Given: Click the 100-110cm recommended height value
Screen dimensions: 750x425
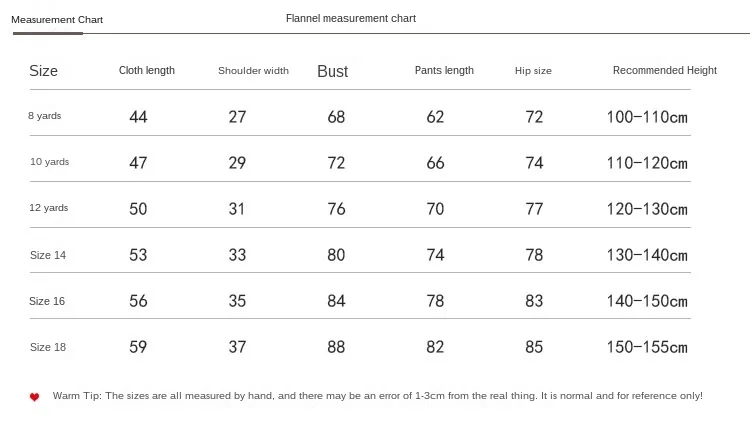Looking at the screenshot, I should tap(647, 117).
